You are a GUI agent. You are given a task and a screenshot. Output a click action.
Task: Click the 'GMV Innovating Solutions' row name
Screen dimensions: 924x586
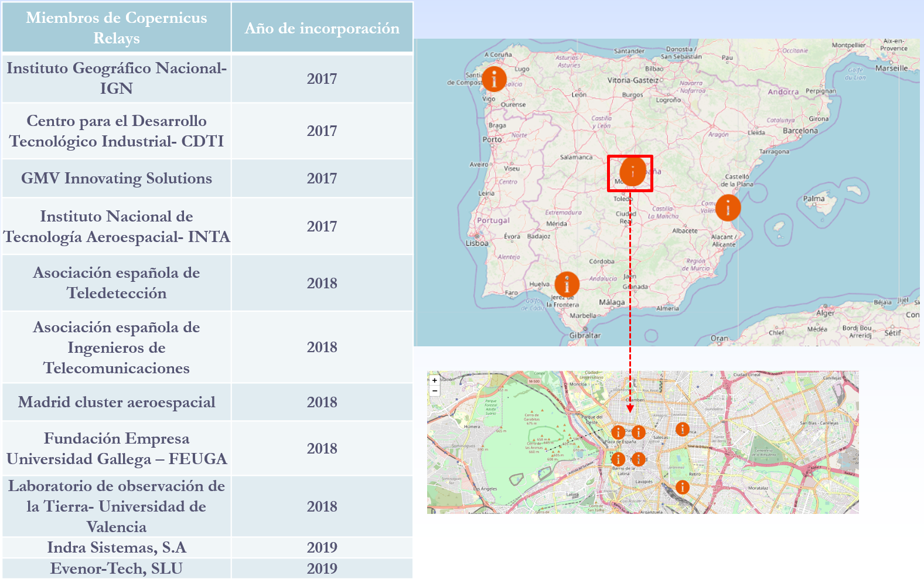117,178
